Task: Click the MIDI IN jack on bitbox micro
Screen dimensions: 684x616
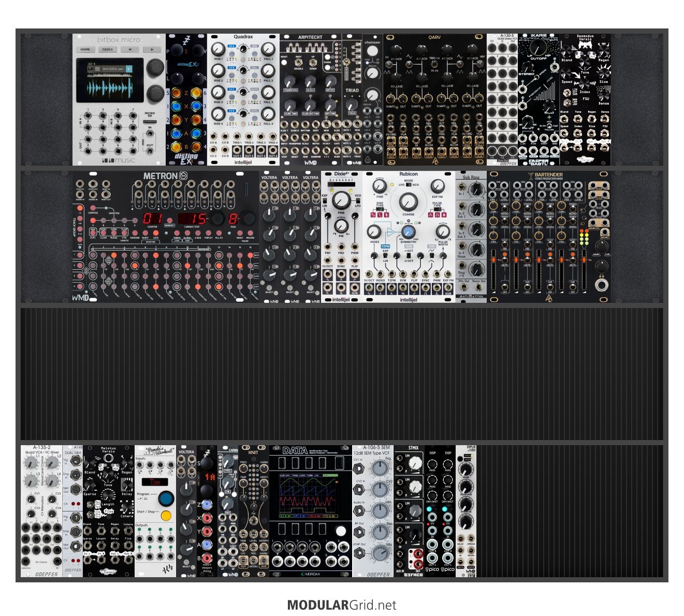Action: 150,134
